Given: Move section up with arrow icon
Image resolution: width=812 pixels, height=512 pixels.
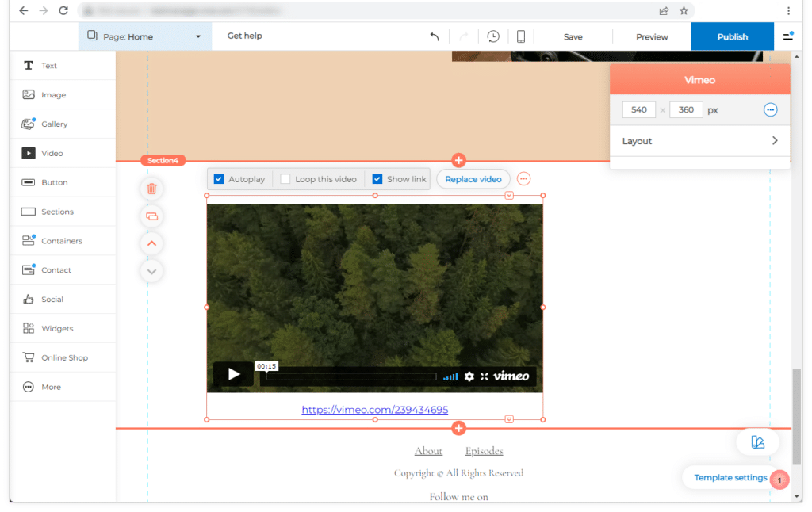Looking at the screenshot, I should [x=151, y=243].
